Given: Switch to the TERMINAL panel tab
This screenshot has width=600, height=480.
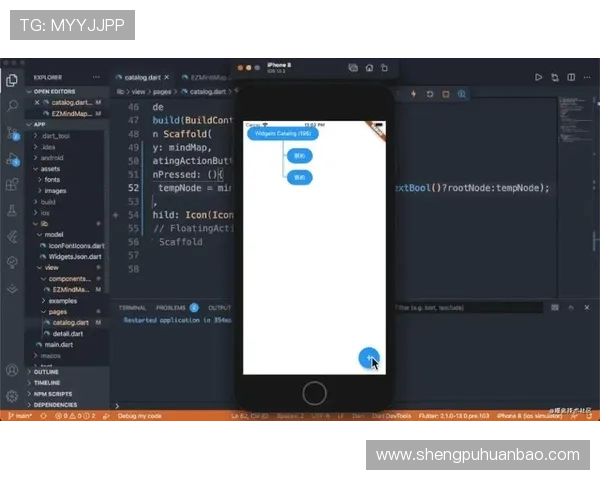Looking at the screenshot, I should point(132,308).
